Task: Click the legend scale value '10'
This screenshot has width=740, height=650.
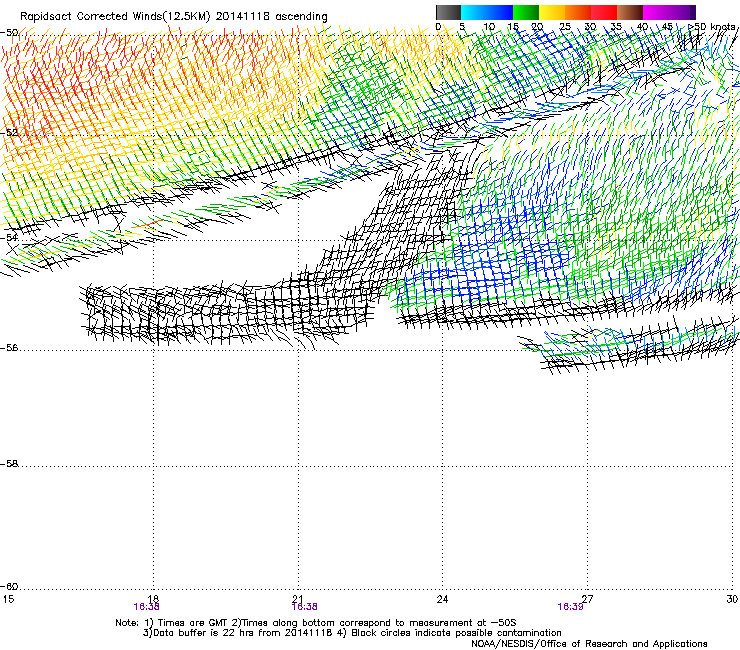Action: pos(489,26)
